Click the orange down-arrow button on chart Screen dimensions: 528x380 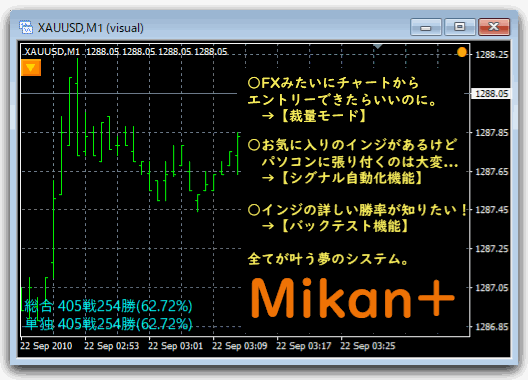[31, 67]
